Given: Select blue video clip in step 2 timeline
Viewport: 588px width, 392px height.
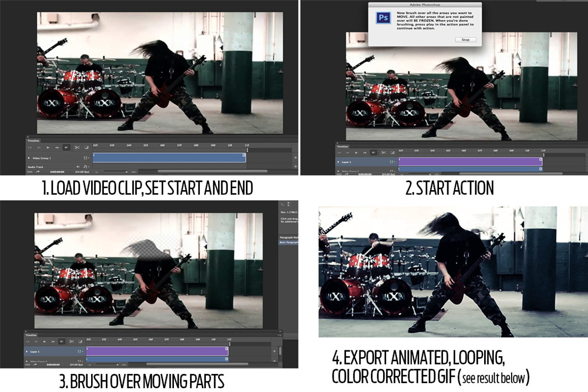Looking at the screenshot, I should click(x=470, y=169).
